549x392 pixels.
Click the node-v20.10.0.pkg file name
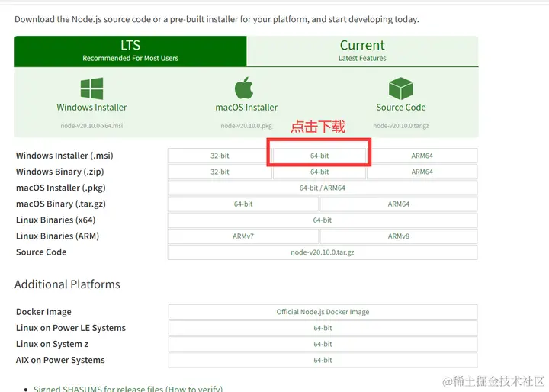click(246, 125)
